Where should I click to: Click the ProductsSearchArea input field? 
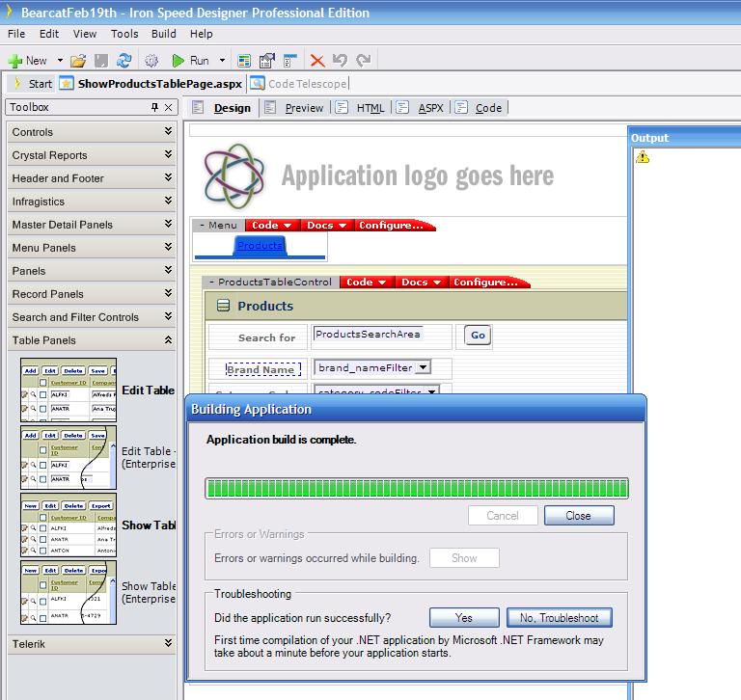(368, 334)
